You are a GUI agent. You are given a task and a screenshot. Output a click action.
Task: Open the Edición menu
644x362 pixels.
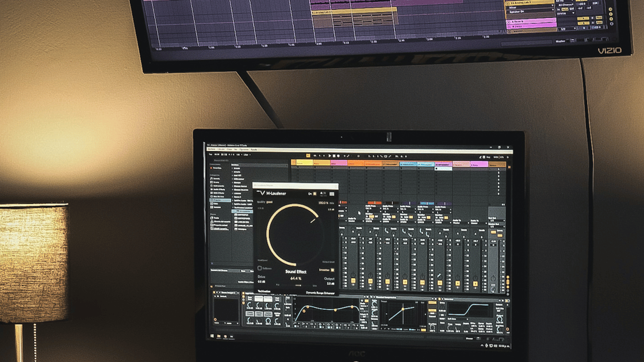point(221,149)
